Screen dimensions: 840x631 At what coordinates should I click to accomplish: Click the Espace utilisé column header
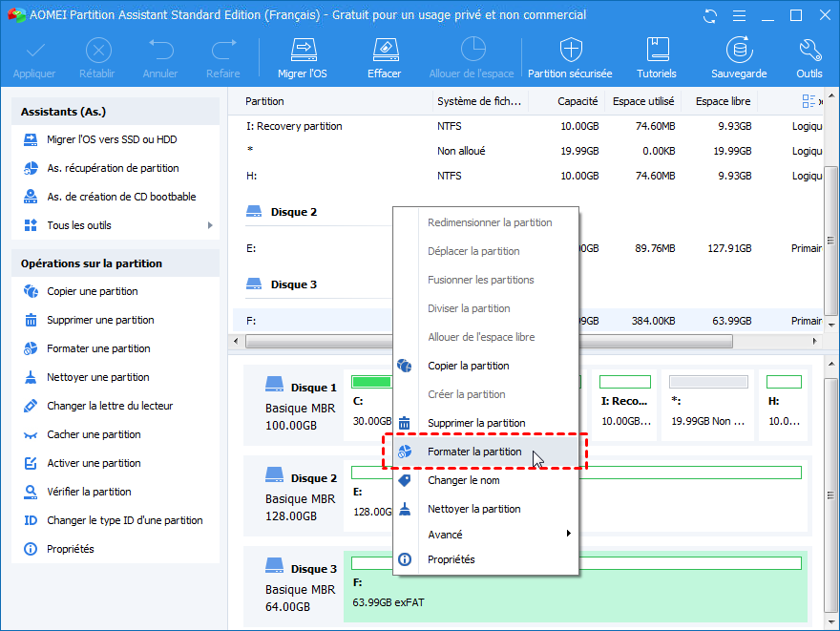642,101
